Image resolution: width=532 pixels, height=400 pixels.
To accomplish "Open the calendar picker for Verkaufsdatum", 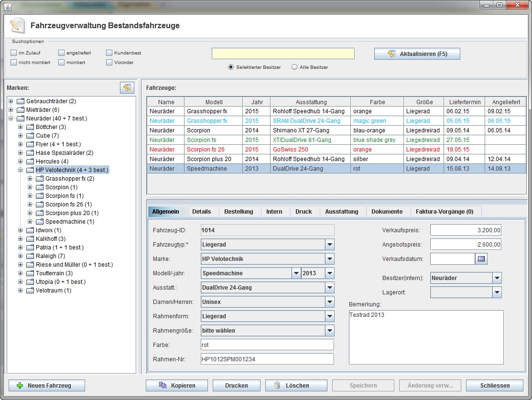I will pyautogui.click(x=481, y=259).
